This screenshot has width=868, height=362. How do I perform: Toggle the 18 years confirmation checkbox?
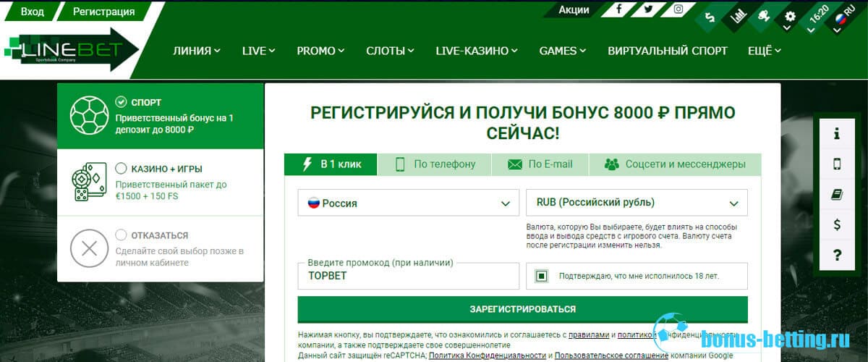click(541, 276)
